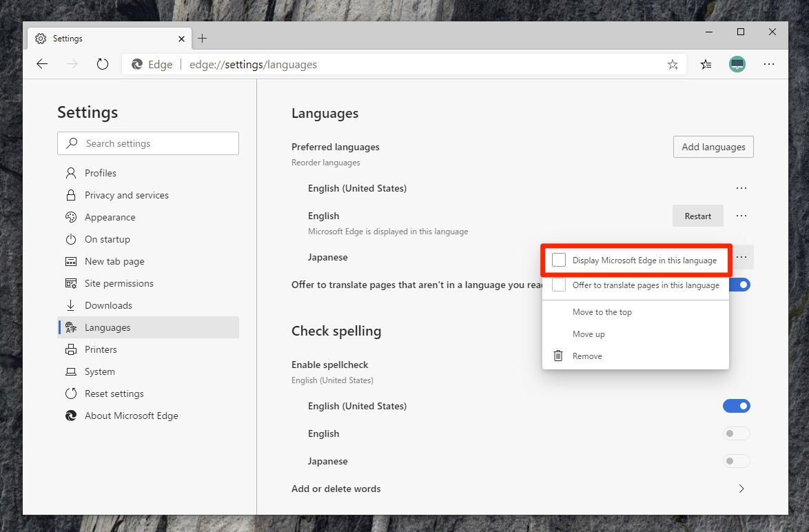Click the favorite star in address bar
The image size is (809, 532).
point(673,64)
